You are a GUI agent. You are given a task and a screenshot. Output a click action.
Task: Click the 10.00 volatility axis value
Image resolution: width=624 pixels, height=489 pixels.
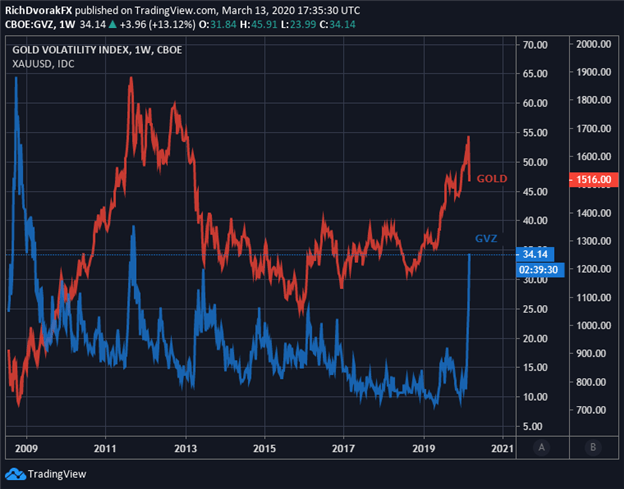pos(535,397)
